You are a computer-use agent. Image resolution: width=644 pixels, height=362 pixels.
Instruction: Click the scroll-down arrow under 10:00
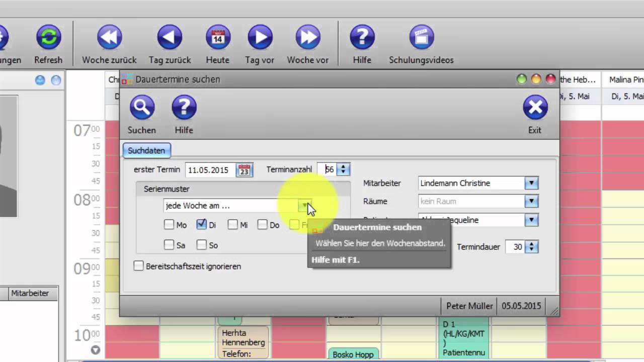[x=95, y=350]
